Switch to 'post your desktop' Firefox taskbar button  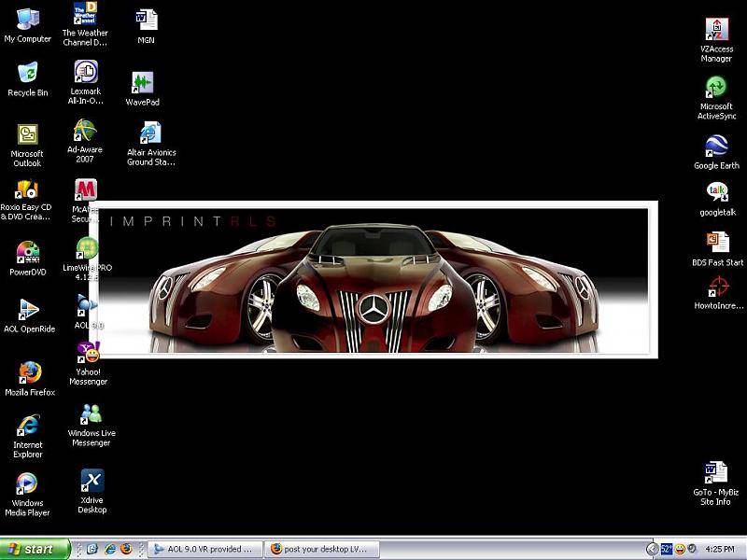[321, 549]
